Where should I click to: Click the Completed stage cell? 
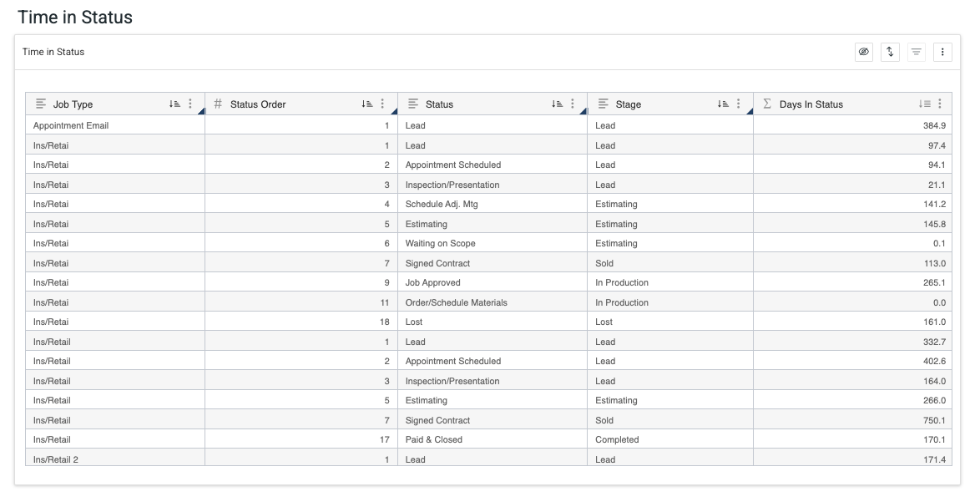(670, 439)
